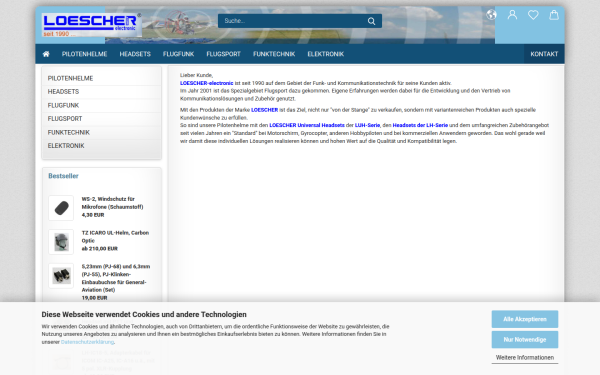Open KONTAKT in the navigation bar
Screen dimensions: 600x375
tap(544, 54)
